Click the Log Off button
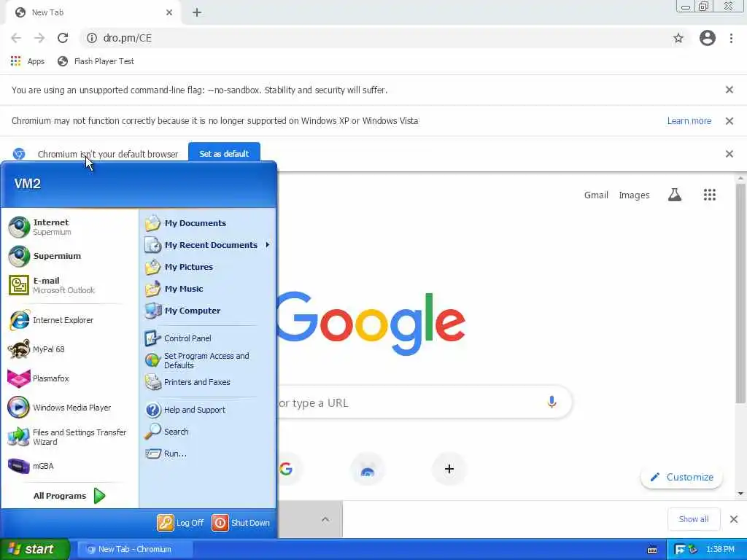Viewport: 747px width, 560px height. click(x=181, y=523)
